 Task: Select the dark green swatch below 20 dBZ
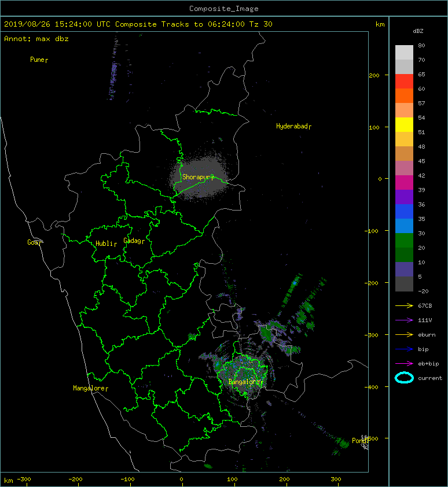pyautogui.click(x=404, y=255)
